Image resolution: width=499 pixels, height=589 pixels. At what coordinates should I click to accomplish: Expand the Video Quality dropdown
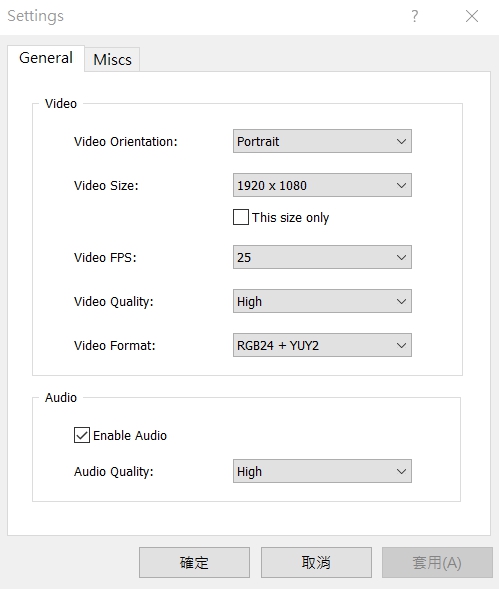(x=322, y=301)
